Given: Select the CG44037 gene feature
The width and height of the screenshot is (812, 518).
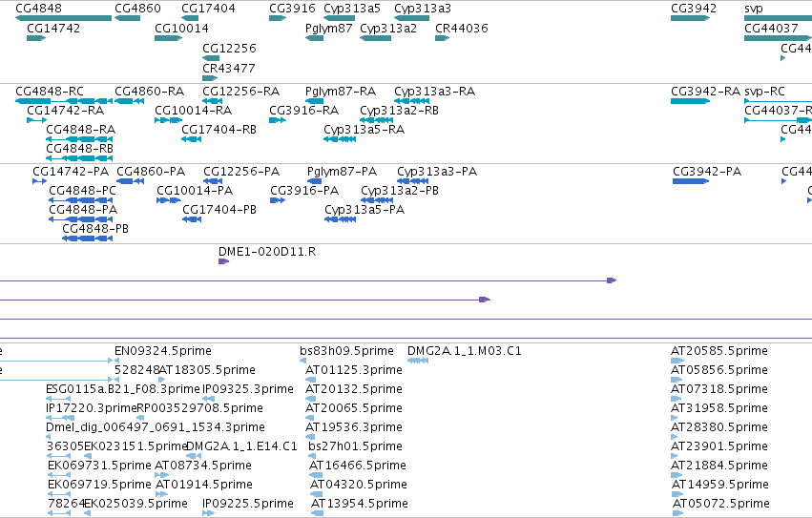Looking at the screenshot, I should [x=778, y=38].
